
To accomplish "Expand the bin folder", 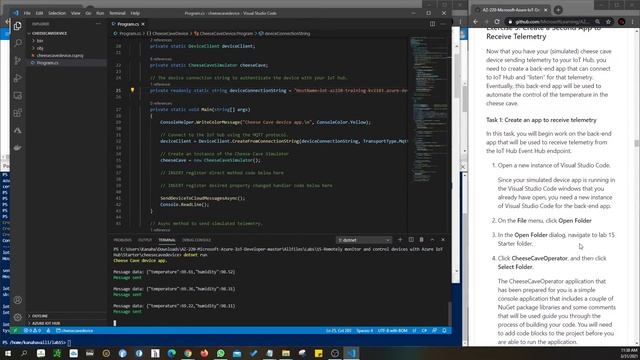I will click(40, 41).
